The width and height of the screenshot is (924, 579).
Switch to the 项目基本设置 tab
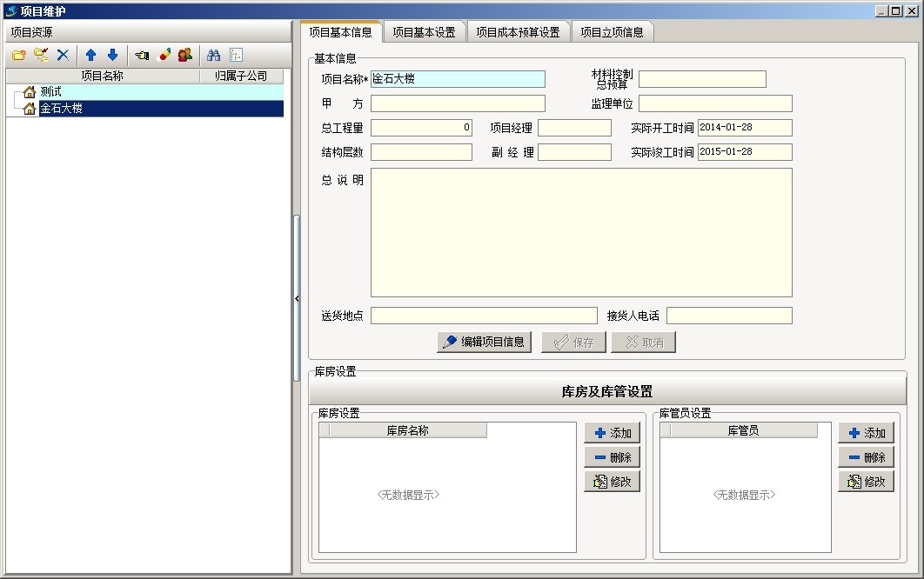tap(424, 32)
